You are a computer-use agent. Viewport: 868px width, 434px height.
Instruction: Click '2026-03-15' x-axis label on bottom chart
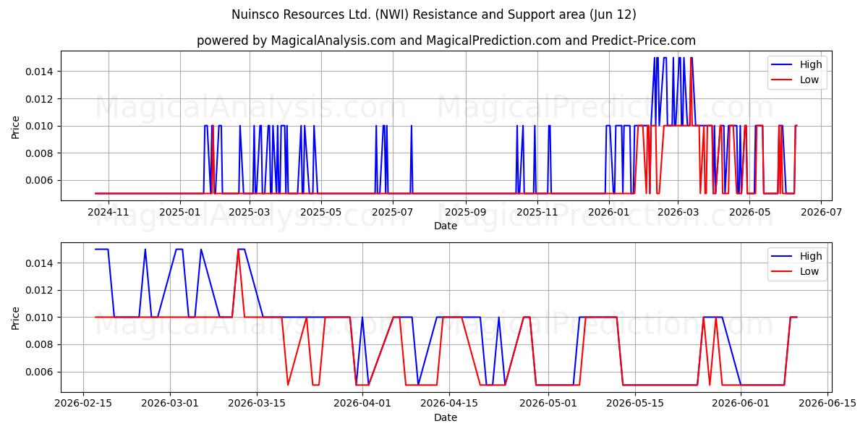point(257,404)
